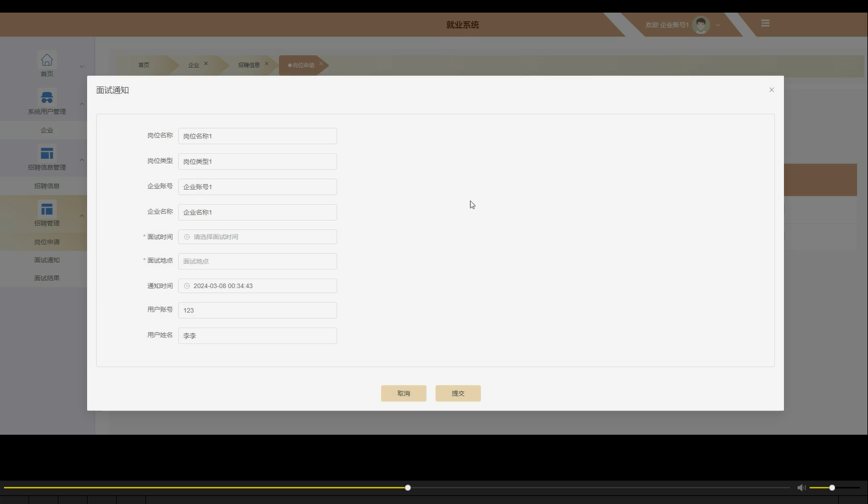Screen dimensions: 868x504
Task: Click the 用户姓名 field containing 李李
Action: 258,336
